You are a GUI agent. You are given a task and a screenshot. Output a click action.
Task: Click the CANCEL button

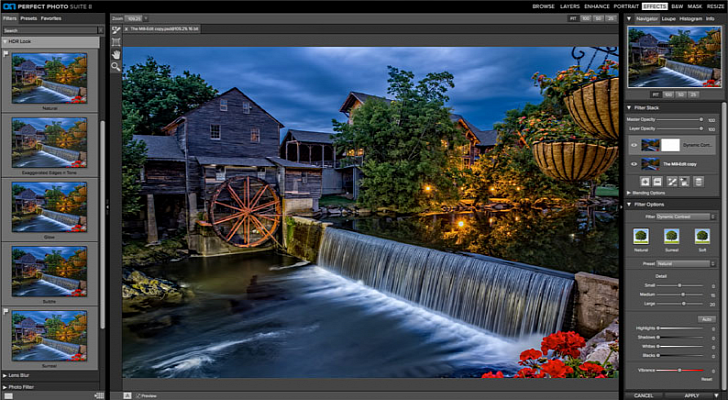click(x=644, y=396)
